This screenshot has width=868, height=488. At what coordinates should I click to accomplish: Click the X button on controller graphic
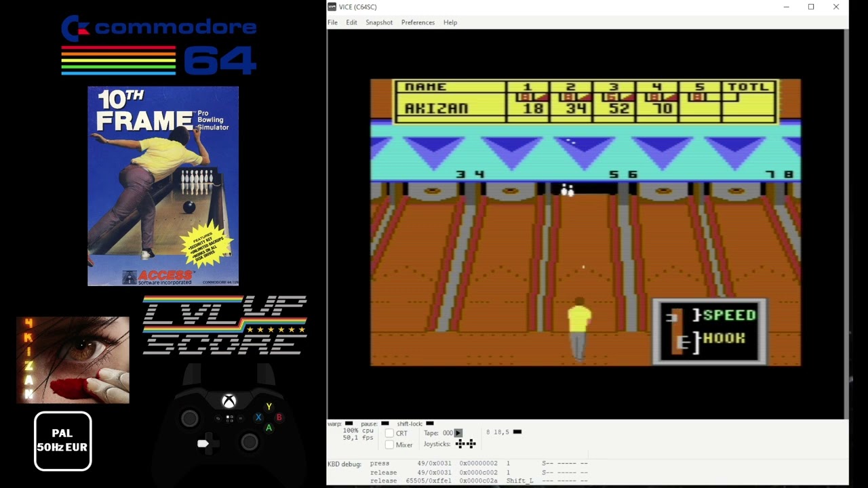point(258,418)
